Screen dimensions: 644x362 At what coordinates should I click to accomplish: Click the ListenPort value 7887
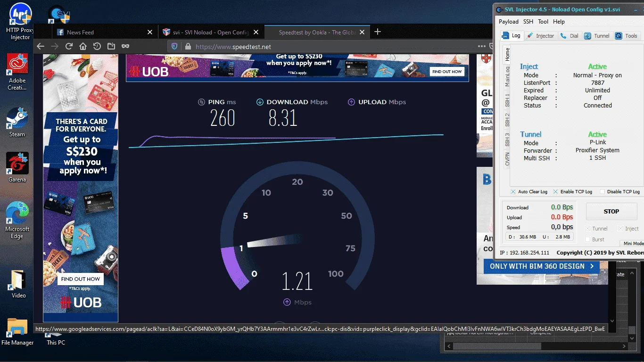pyautogui.click(x=598, y=83)
